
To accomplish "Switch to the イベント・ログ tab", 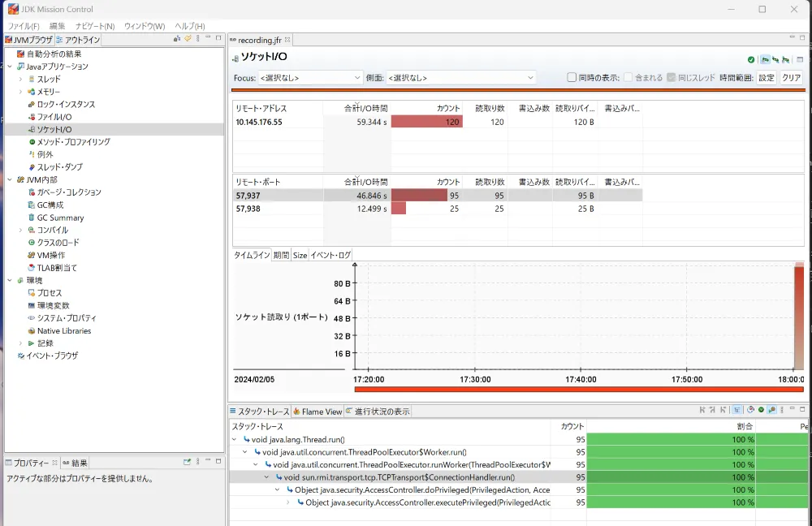I will tap(330, 255).
